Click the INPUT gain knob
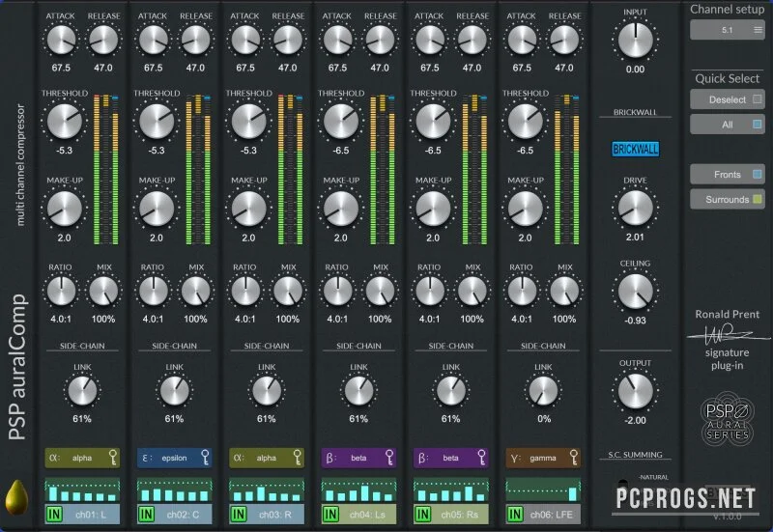Screen dimensions: 773x532 (635, 41)
